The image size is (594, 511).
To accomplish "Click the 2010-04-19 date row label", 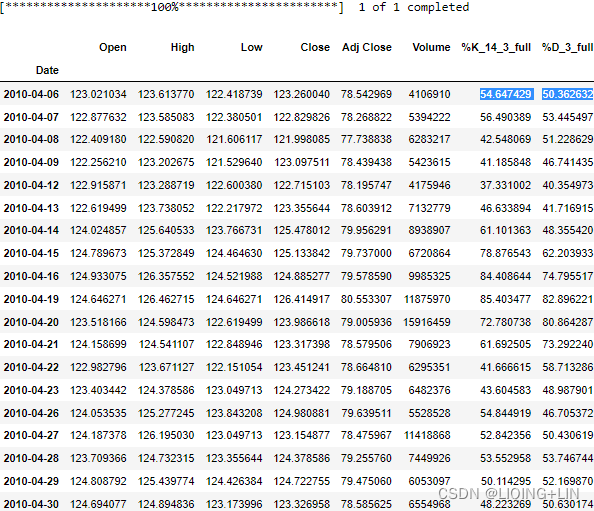I will [31, 299].
